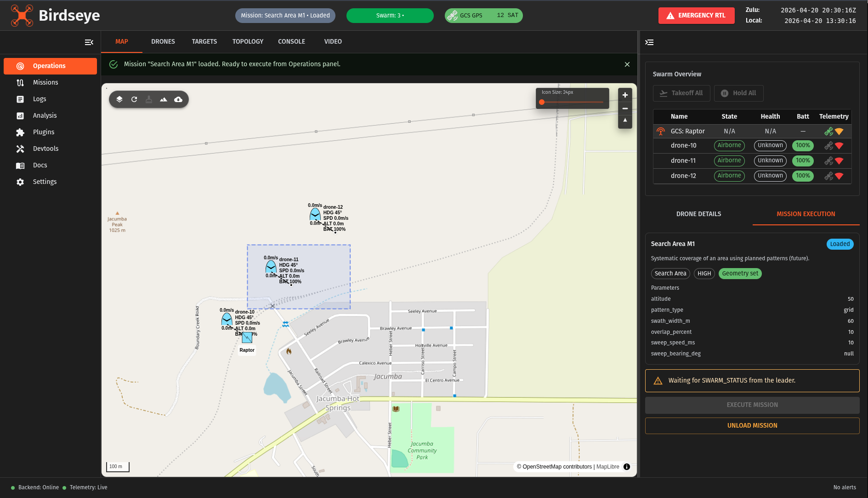Screen dimensions: 868x498
Task: Click the Swarm: 3 status pill
Action: (390, 16)
